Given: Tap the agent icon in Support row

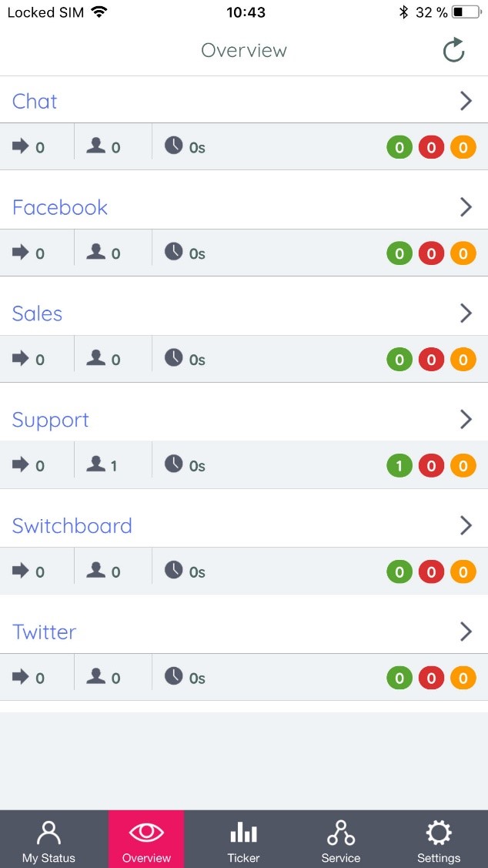Looking at the screenshot, I should pos(96,464).
